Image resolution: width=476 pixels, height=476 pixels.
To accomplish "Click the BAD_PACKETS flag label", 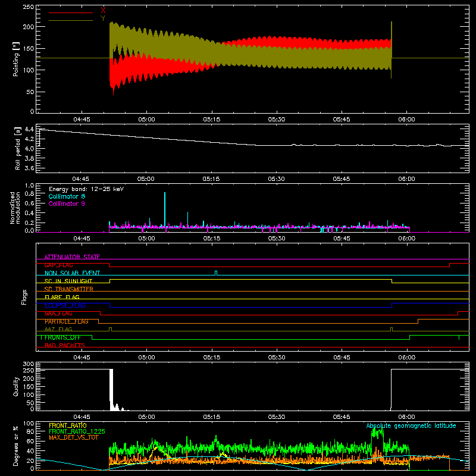I will click(x=65, y=345).
